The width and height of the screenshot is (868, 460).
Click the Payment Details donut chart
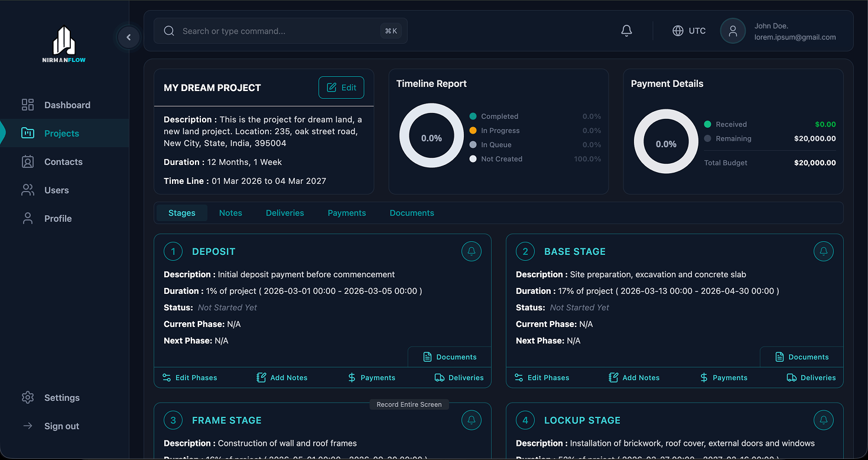[665, 142]
